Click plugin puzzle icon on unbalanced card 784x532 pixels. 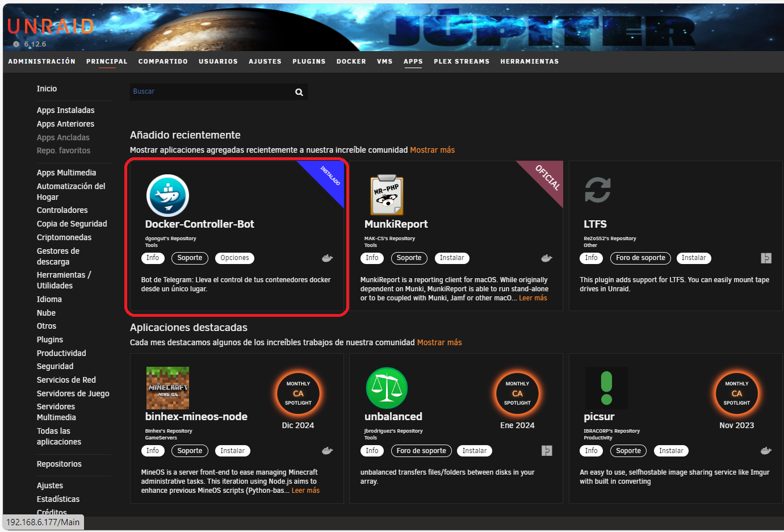547,451
